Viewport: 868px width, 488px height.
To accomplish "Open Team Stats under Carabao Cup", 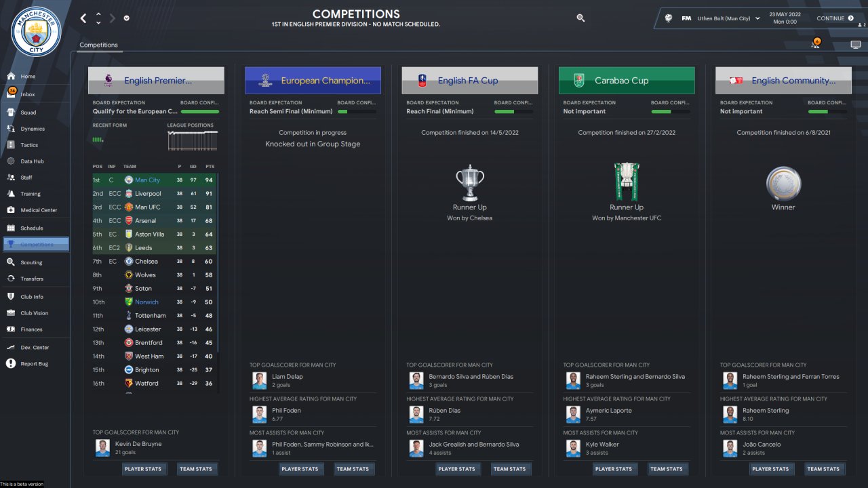I will [667, 469].
